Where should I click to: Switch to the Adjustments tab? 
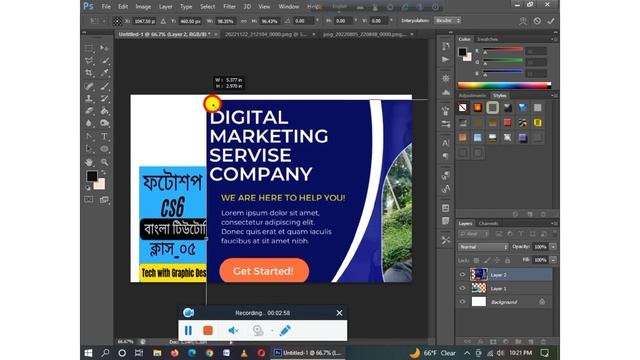point(472,96)
